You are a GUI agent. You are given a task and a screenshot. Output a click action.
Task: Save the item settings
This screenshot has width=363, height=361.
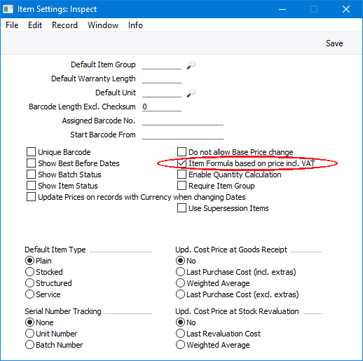point(334,44)
